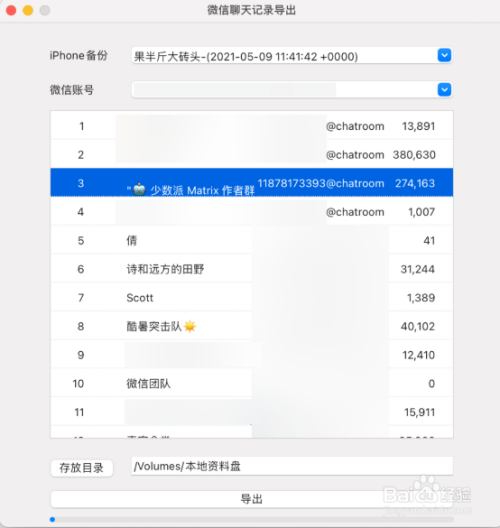Click the export progress bar
The image size is (500, 528).
(252, 519)
